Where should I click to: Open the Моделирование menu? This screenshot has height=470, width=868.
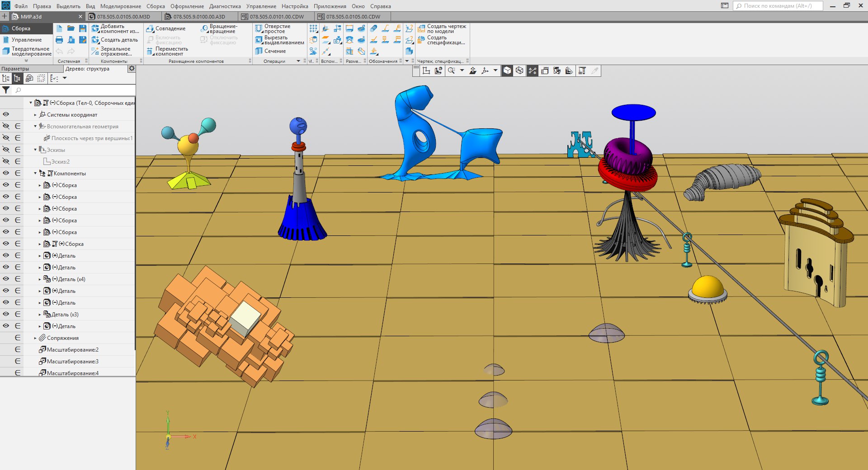121,6
